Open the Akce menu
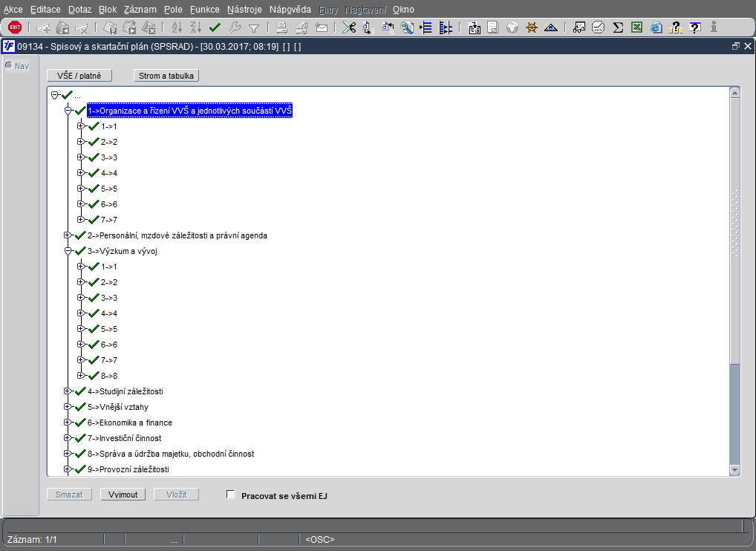 point(13,10)
